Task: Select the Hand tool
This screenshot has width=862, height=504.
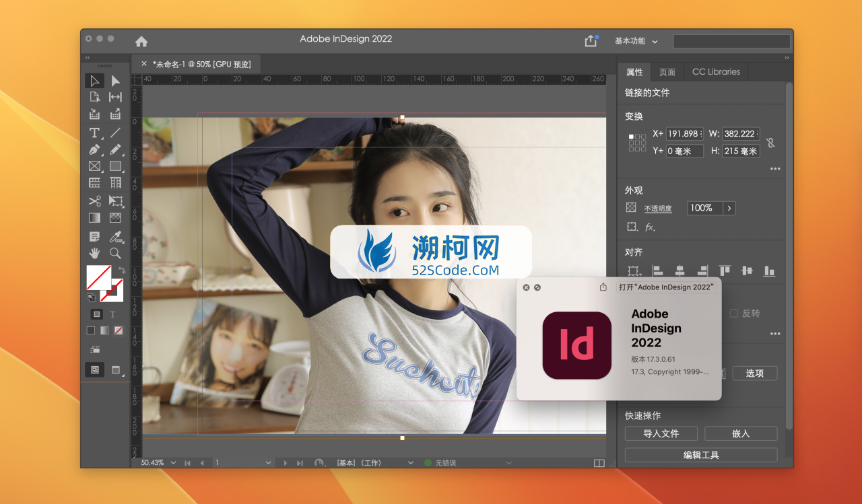Action: pyautogui.click(x=94, y=253)
